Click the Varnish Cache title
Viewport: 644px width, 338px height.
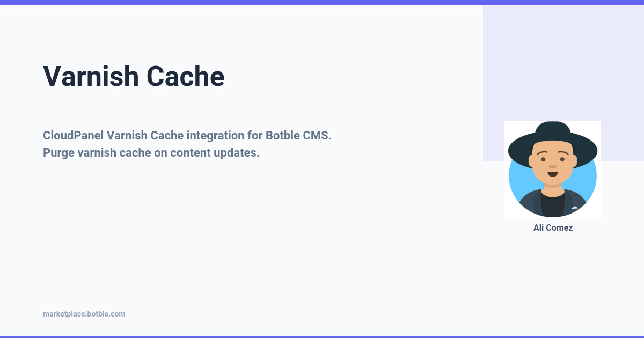click(x=134, y=76)
